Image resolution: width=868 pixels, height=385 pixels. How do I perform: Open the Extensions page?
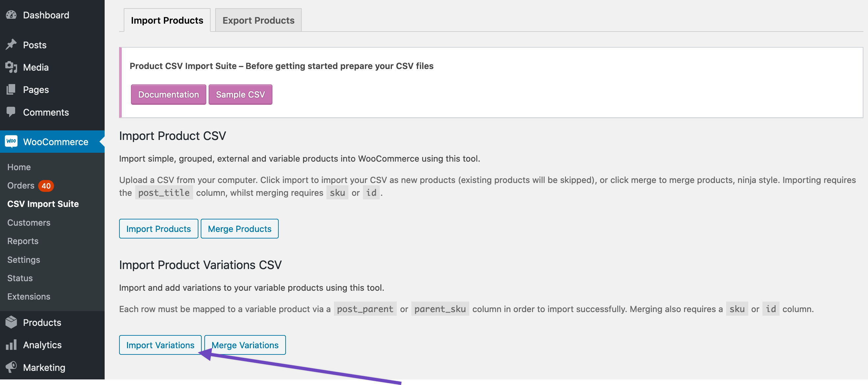click(29, 297)
